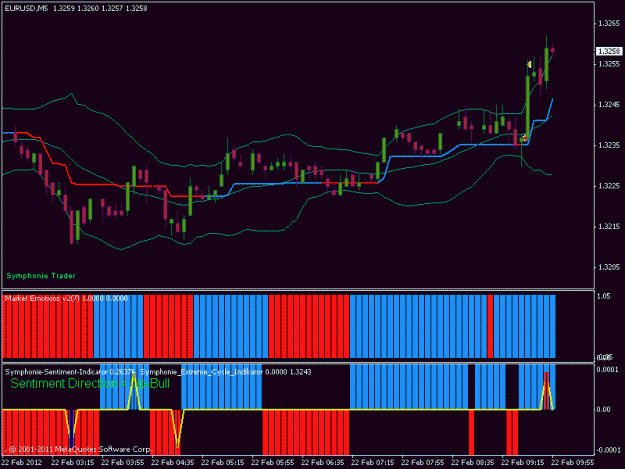Click the 22 Feb 05:55 time label
Screen dimensions: 625x469
click(x=273, y=462)
